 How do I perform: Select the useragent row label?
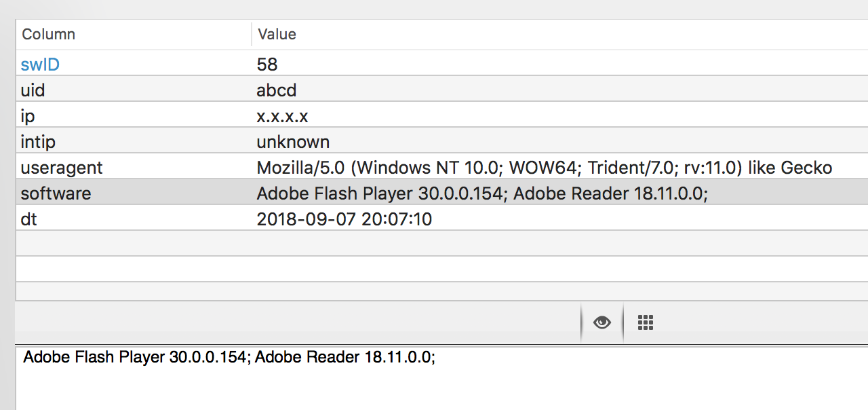(62, 168)
